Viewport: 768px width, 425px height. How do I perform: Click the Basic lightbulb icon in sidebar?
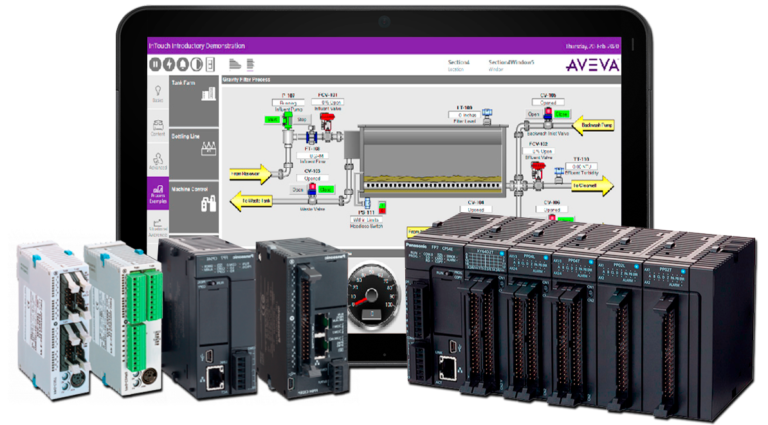157,92
